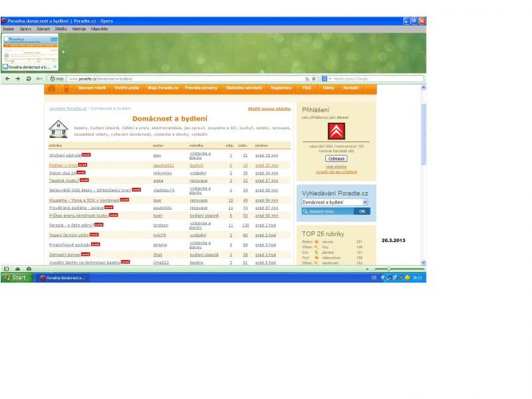This screenshot has height=399, width=532.
Task: Click the gray link under Odhlásit button
Action: (336, 167)
